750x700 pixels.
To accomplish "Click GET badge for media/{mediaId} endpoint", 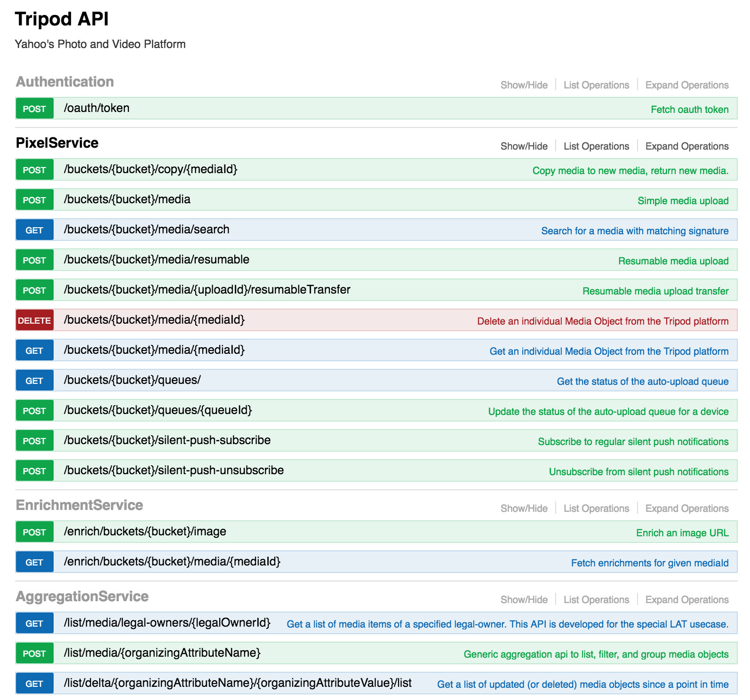I will pos(34,350).
